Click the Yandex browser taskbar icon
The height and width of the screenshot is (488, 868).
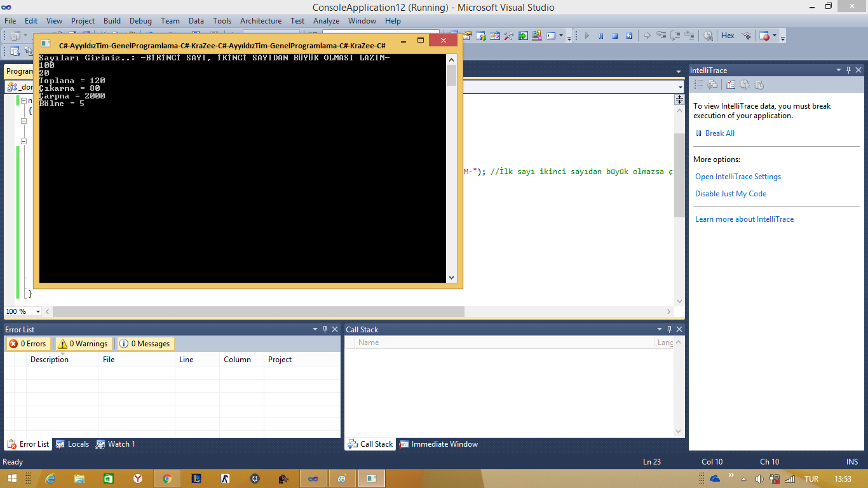pos(138,478)
